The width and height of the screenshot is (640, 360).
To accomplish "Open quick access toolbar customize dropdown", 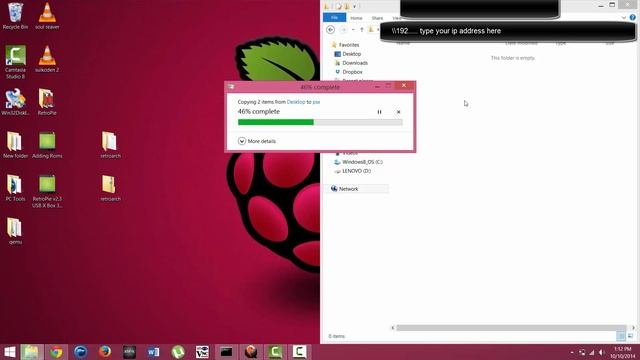I will point(354,6).
